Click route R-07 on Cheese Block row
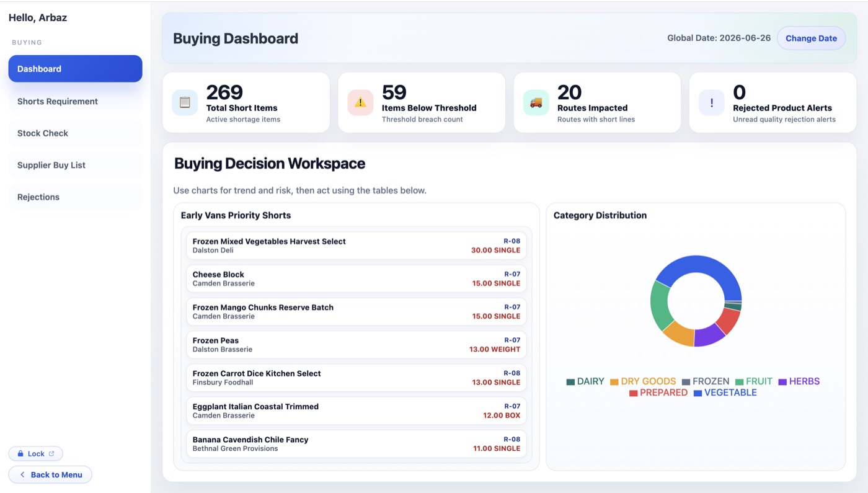The width and height of the screenshot is (868, 493). [512, 274]
